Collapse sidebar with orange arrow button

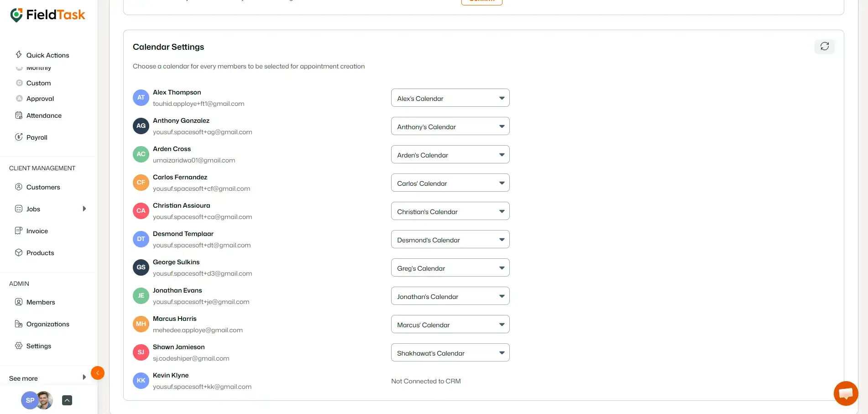coord(98,373)
